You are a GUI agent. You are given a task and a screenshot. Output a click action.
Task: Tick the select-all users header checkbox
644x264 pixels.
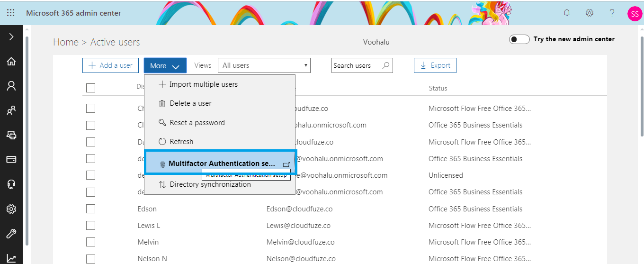(x=90, y=88)
